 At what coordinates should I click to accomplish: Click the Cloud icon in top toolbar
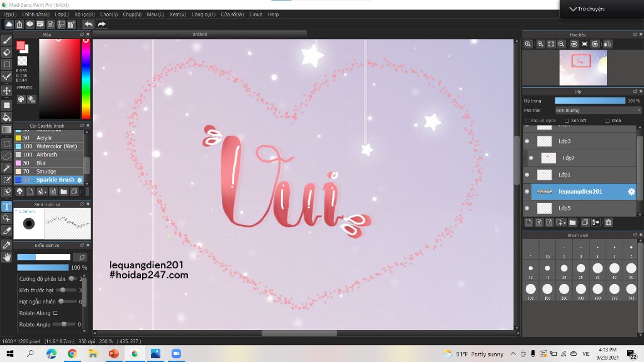click(x=9, y=25)
